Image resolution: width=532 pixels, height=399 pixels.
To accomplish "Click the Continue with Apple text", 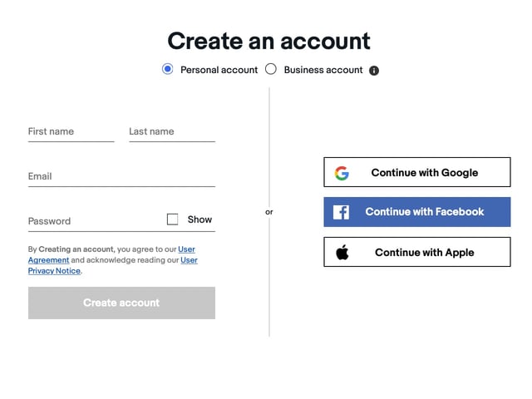I will (x=425, y=253).
